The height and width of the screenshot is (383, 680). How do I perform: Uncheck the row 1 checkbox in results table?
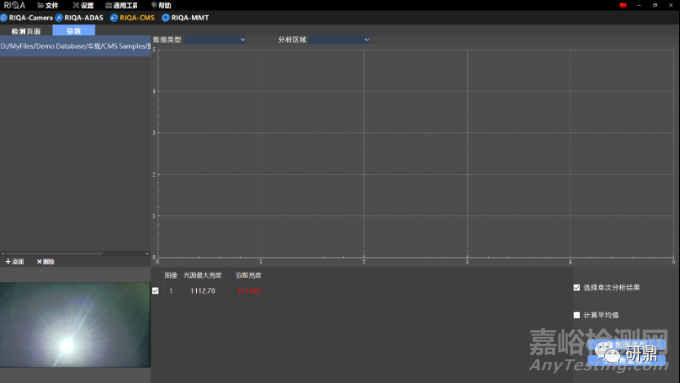click(x=155, y=291)
